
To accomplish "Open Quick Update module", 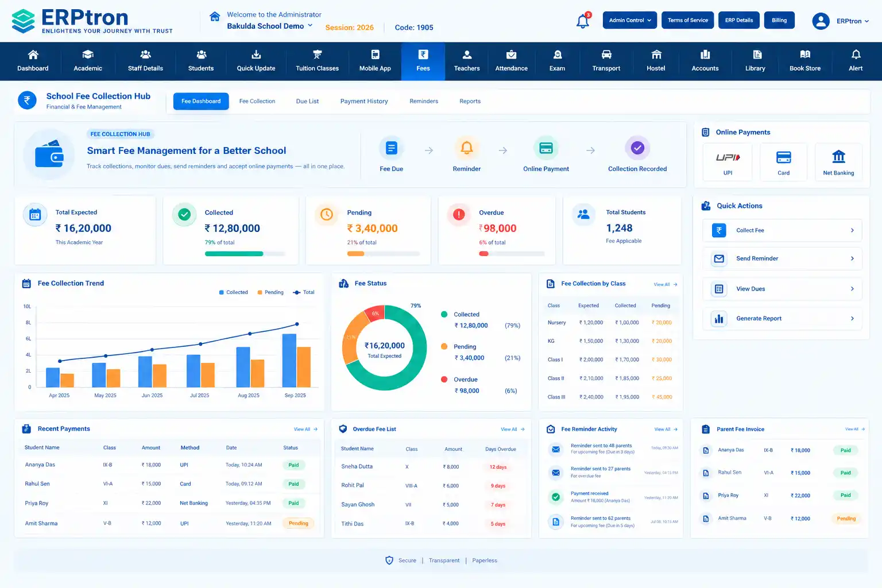I will tap(256, 61).
